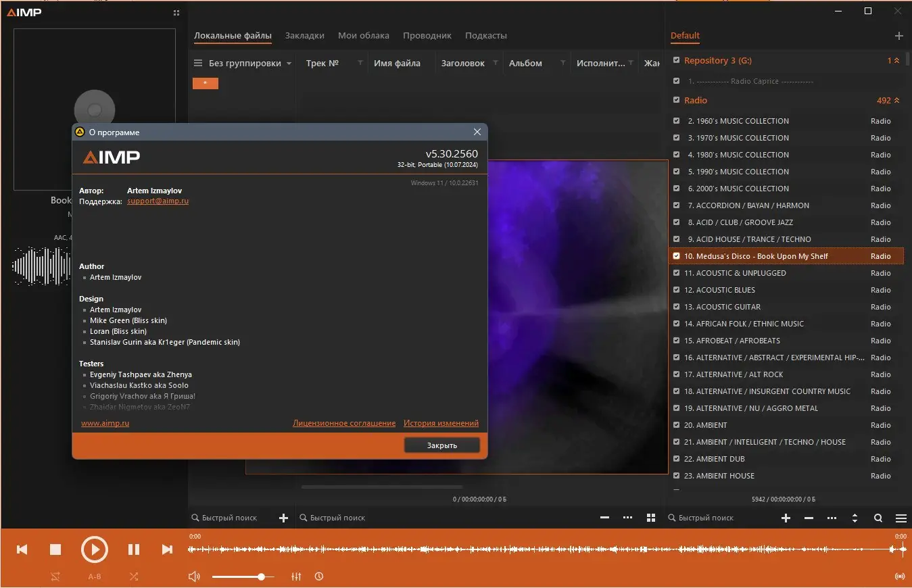Toggle the A-B repeat section
The width and height of the screenshot is (912, 588).
point(95,577)
